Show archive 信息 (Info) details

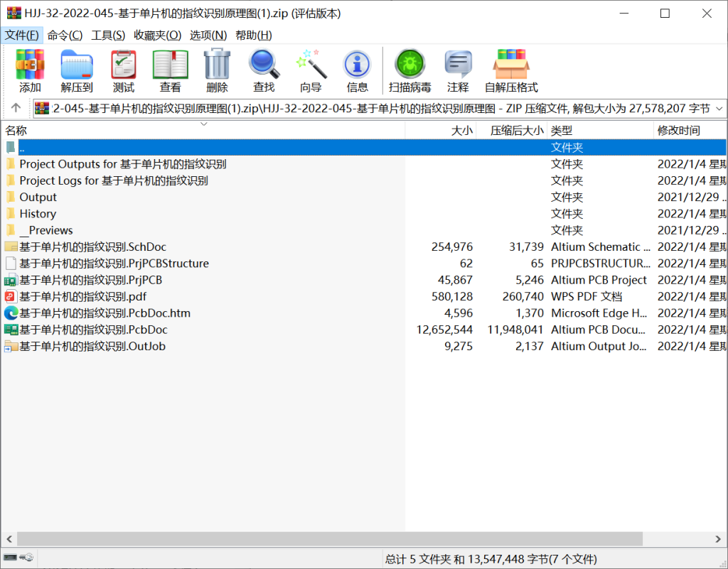coord(357,70)
